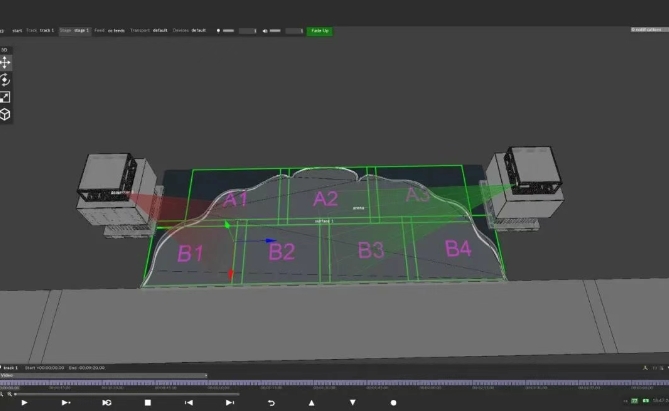Select the move/translate gizmo tool
Image resolution: width=669 pixels, height=411 pixels.
(x=5, y=62)
